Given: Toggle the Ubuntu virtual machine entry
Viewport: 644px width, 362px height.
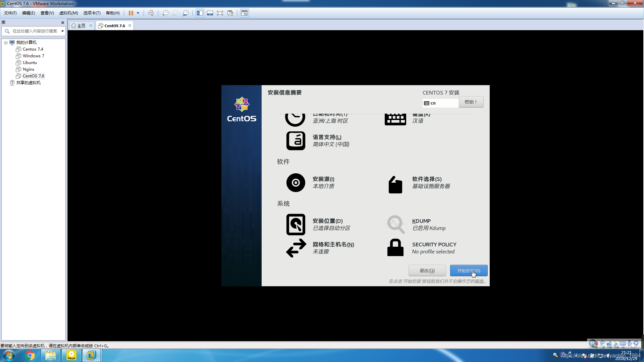Looking at the screenshot, I should (x=30, y=62).
